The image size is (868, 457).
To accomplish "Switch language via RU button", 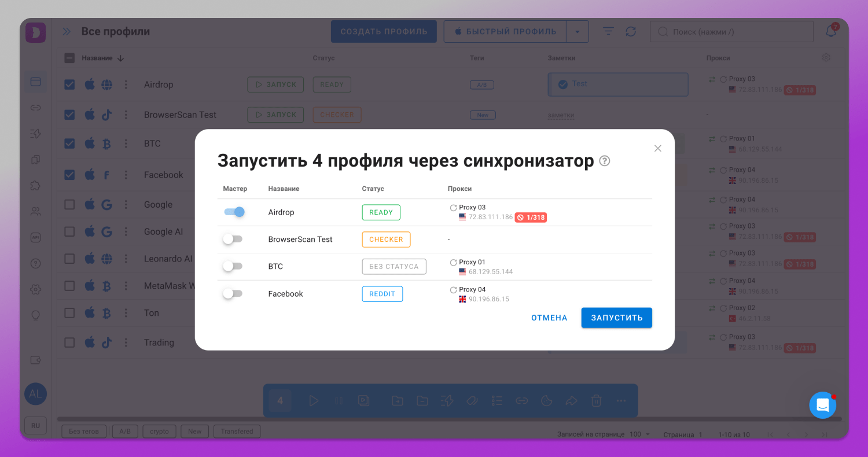I will click(35, 426).
